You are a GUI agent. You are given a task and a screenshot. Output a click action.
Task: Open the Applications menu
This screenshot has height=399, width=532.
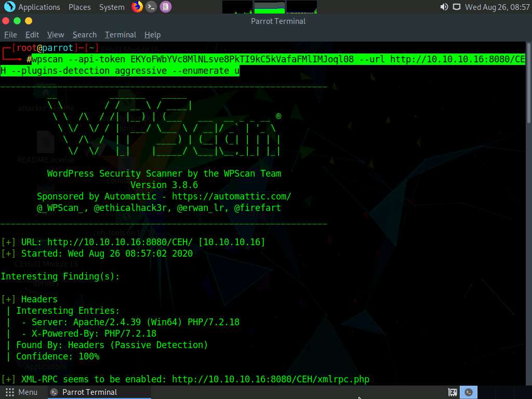coord(39,7)
